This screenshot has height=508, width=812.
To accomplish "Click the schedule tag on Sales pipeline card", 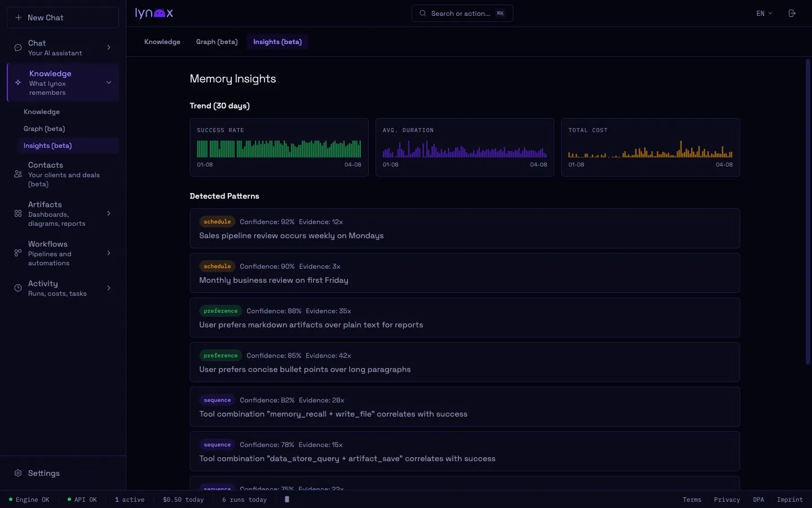I will pyautogui.click(x=217, y=222).
